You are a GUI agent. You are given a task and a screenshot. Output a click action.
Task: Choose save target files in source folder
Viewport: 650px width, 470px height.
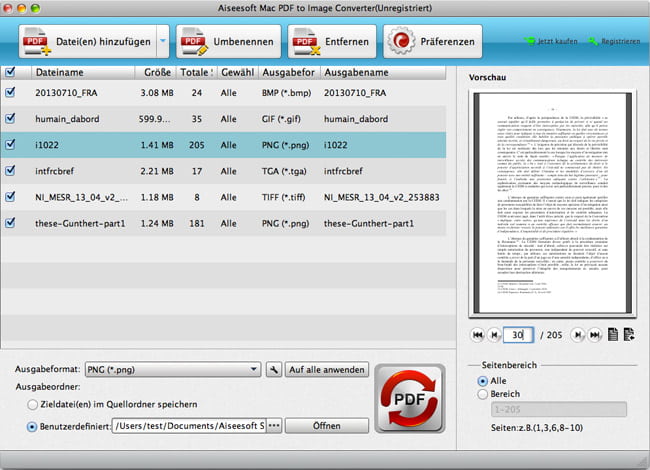33,404
